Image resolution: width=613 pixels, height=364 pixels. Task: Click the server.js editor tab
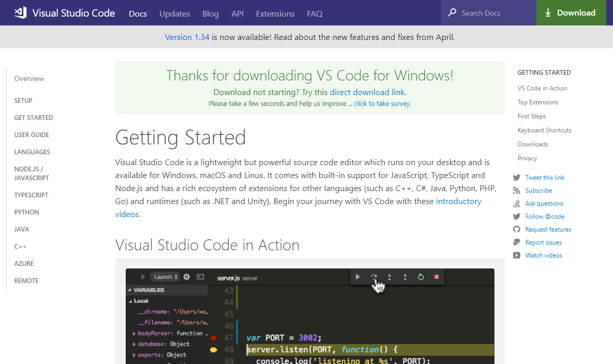point(237,278)
